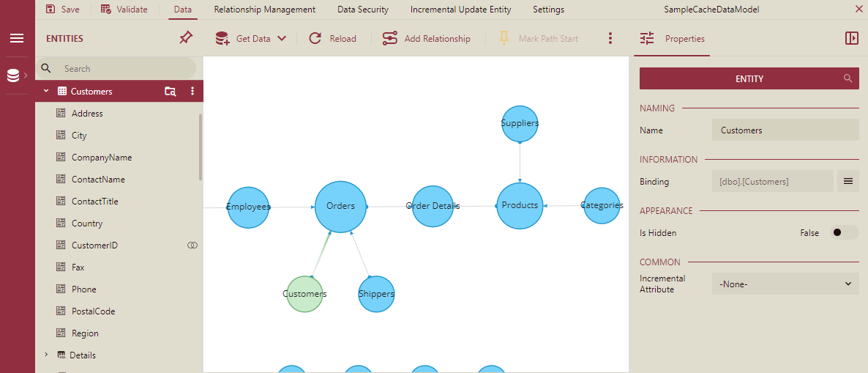
Task: Toggle the Is Hidden switch
Action: pos(843,233)
